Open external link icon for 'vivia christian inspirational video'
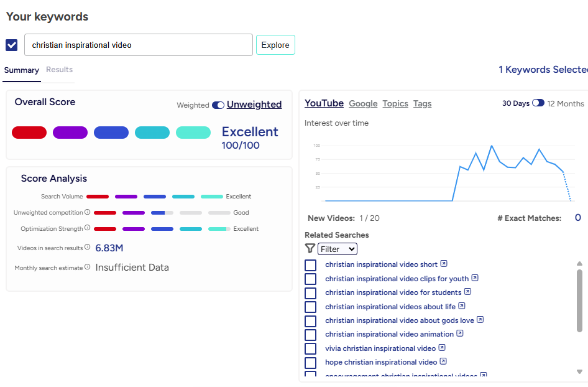This screenshot has height=387, width=588. 442,348
